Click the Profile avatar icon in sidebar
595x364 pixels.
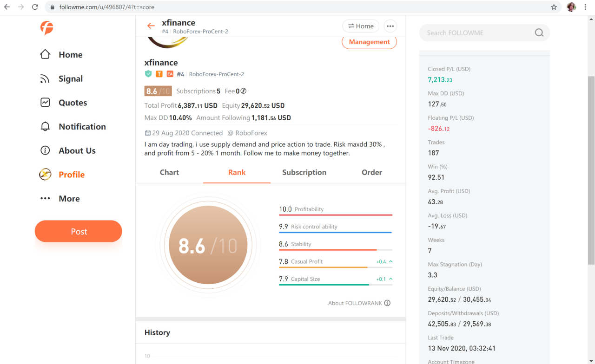[45, 174]
